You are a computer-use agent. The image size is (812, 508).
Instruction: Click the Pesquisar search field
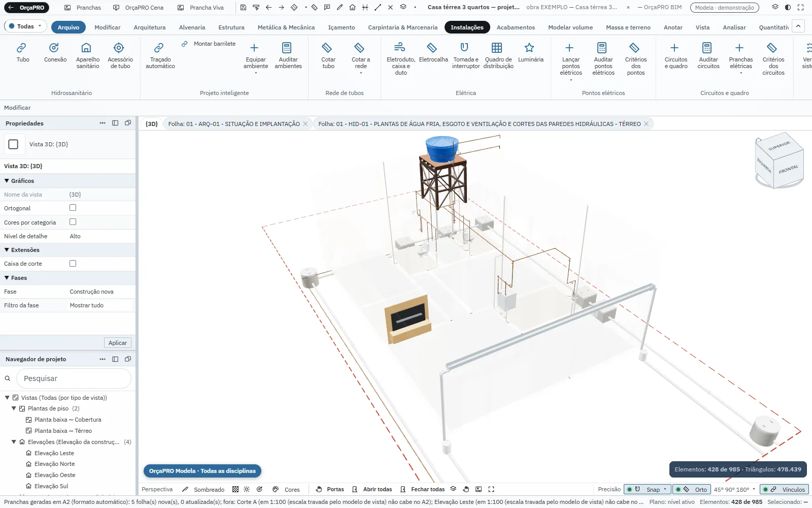click(74, 378)
